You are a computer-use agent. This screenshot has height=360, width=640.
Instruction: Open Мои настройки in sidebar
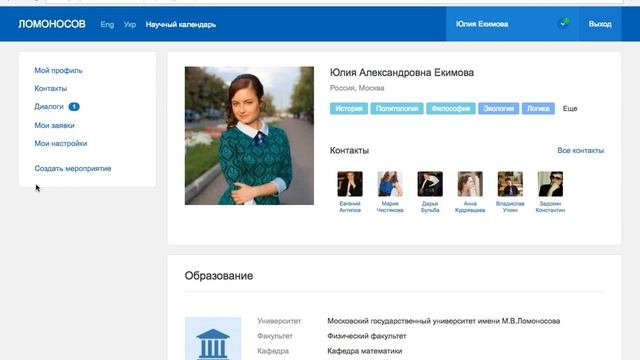click(x=61, y=143)
